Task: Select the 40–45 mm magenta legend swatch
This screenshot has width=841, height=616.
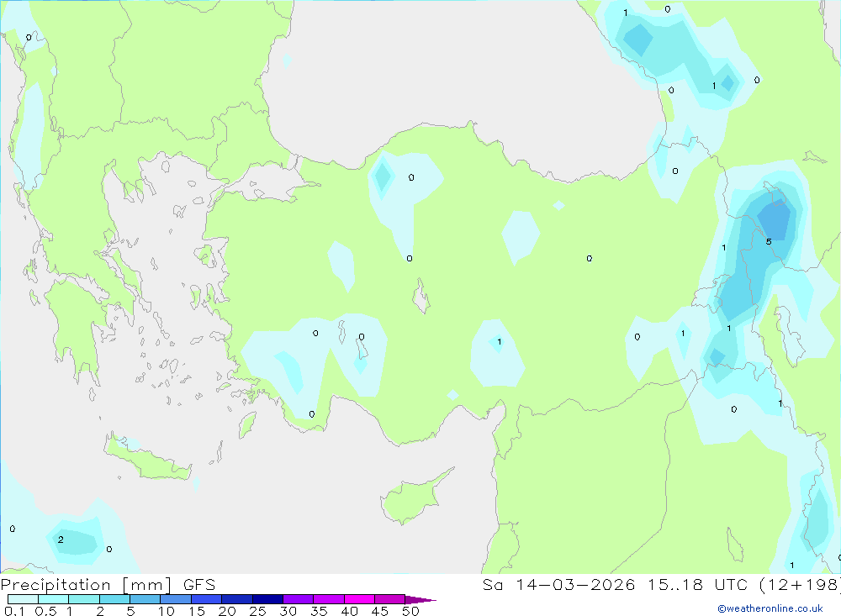Action: [359, 599]
